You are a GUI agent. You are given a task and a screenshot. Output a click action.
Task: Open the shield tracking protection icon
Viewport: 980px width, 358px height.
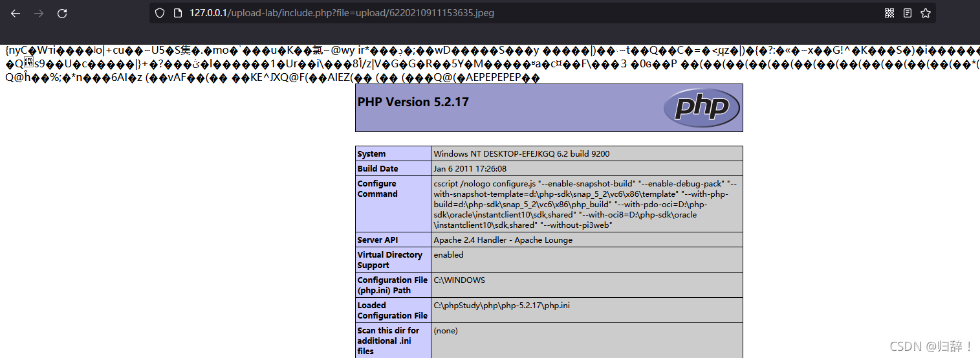click(160, 13)
